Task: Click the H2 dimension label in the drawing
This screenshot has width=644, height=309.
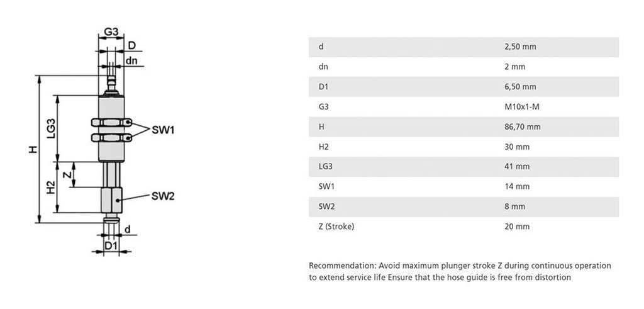Action: pos(52,187)
